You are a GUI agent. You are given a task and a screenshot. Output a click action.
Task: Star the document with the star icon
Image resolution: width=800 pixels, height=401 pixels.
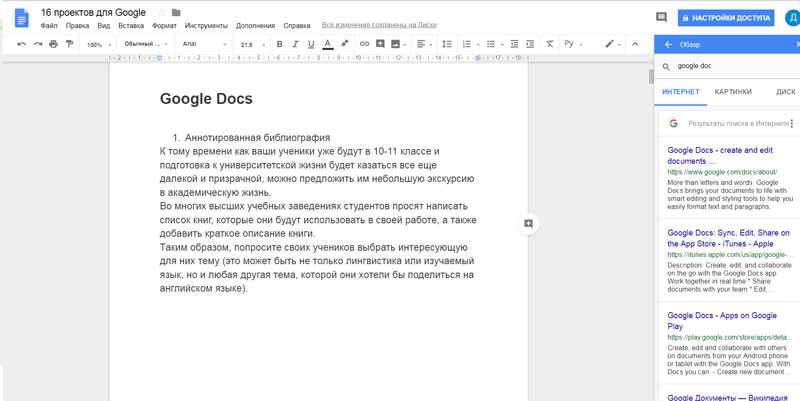(x=161, y=12)
